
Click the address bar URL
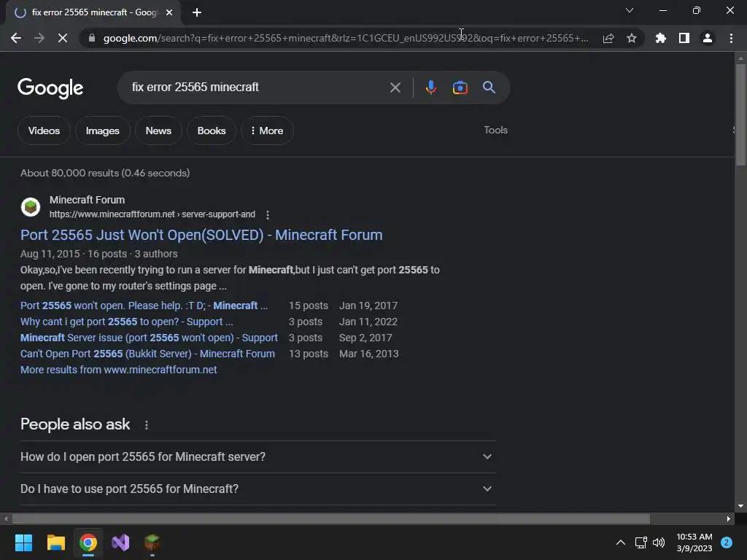pyautogui.click(x=345, y=38)
